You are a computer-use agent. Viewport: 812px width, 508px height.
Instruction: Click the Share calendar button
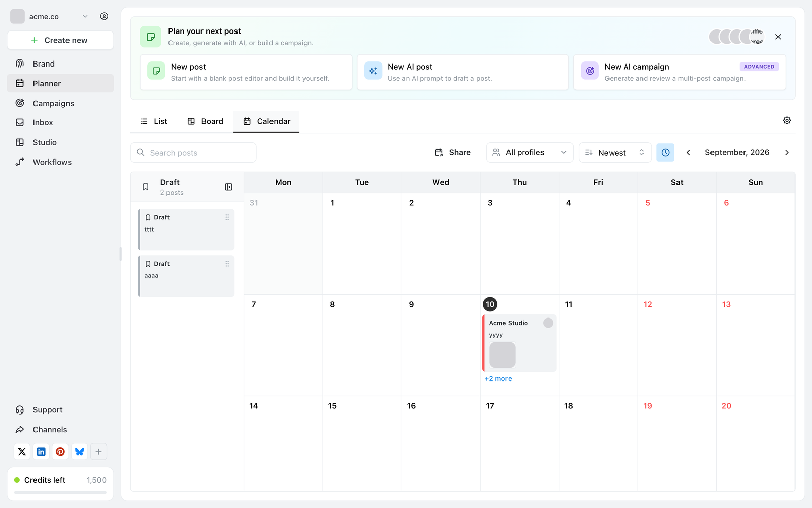tap(453, 152)
